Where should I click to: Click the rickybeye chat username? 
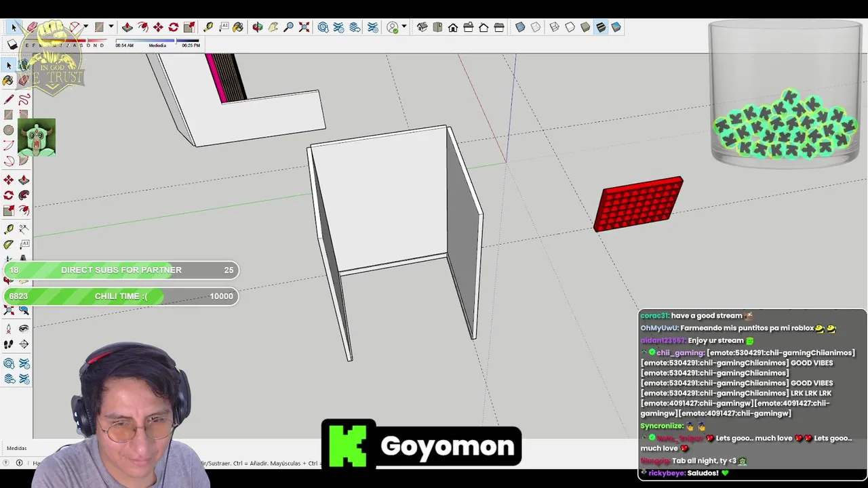point(667,473)
